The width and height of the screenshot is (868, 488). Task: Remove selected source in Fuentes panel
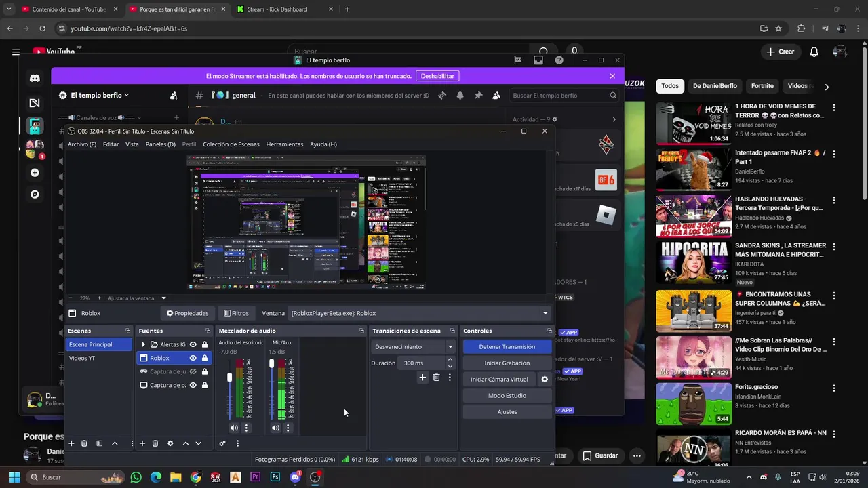point(155,443)
